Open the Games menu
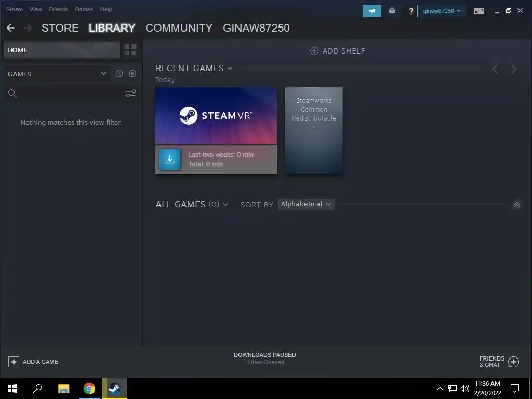 tap(84, 9)
